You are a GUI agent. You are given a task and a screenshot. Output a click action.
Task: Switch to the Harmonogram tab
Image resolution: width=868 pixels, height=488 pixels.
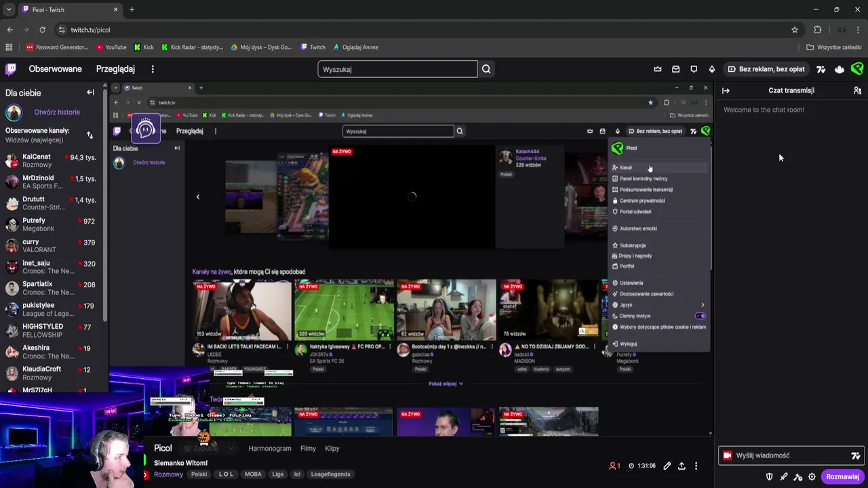[270, 448]
